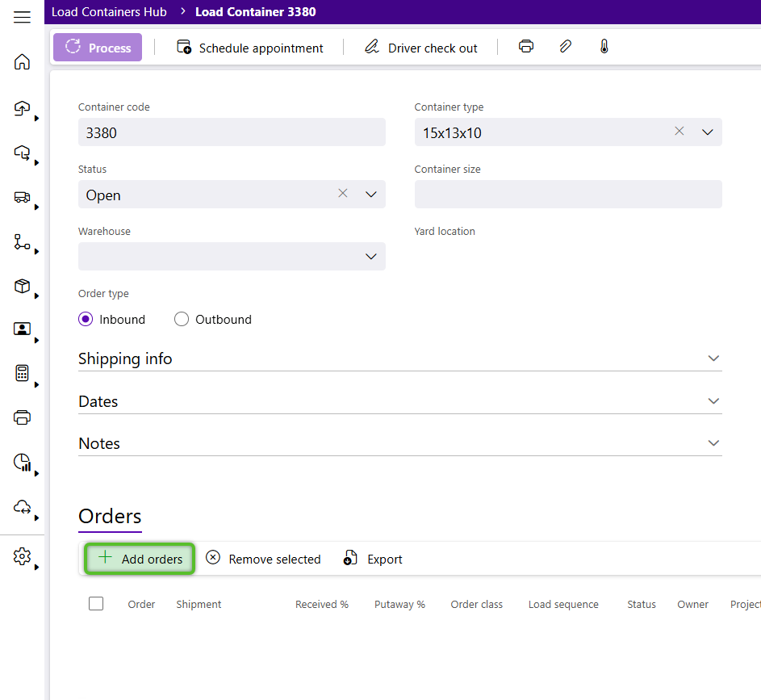Screen dimensions: 761x700
Task: Open the cloud with arrow sidebar icon
Action: pos(22,153)
